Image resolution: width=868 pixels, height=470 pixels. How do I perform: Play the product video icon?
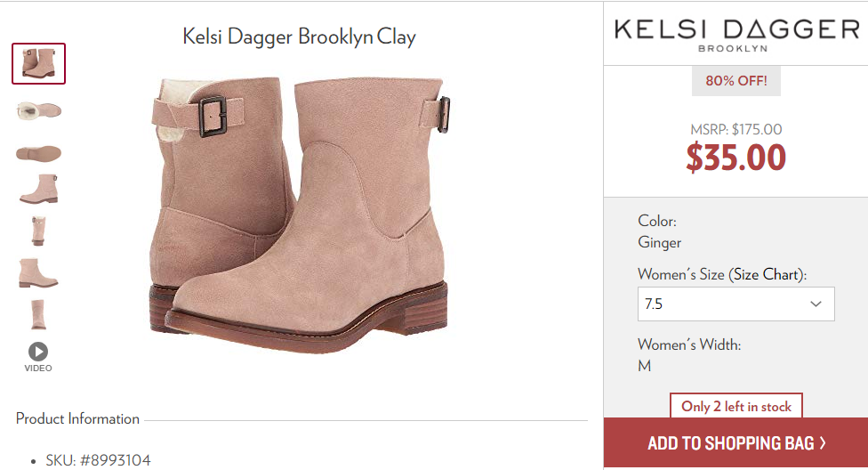coord(38,352)
